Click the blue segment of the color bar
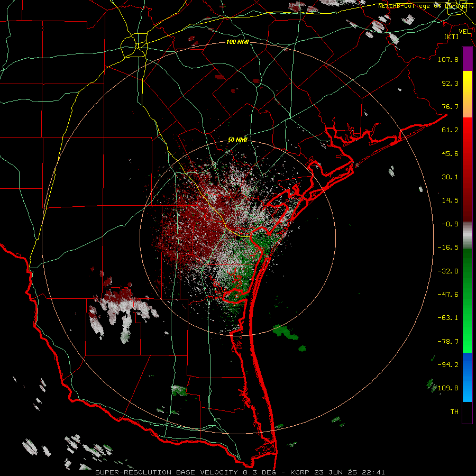 click(x=467, y=377)
